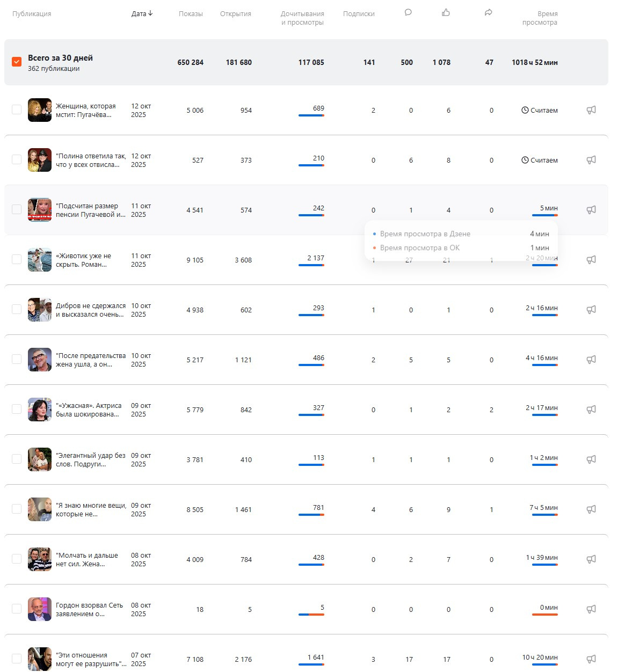Promote the "Дибров не сдержался" publication
The image size is (618, 672).
(591, 310)
